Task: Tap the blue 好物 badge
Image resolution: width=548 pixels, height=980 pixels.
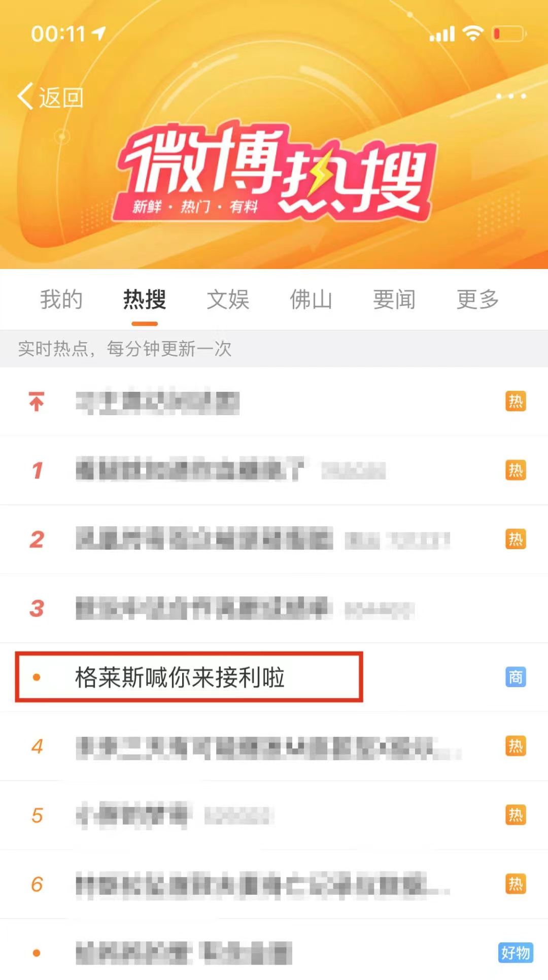Action: pos(515,953)
